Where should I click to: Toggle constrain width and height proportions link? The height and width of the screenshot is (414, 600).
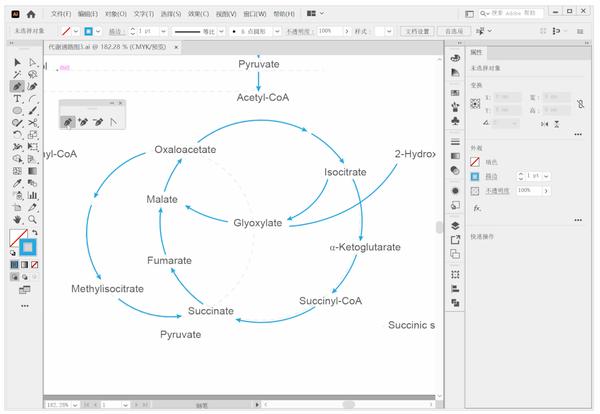coord(580,104)
